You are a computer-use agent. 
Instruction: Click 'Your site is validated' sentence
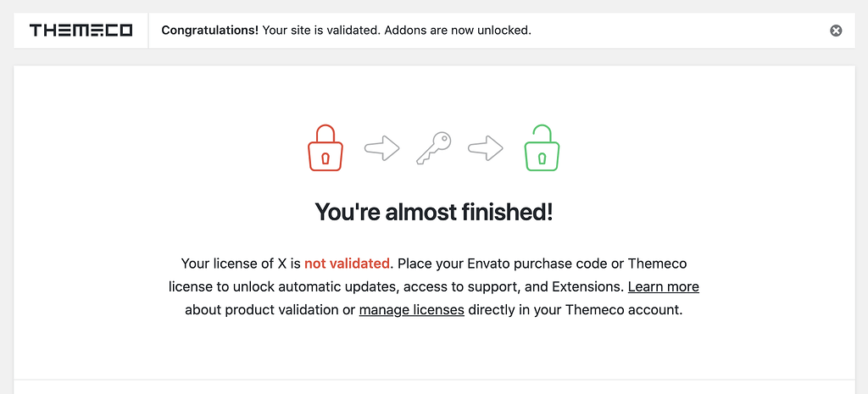pyautogui.click(x=320, y=31)
